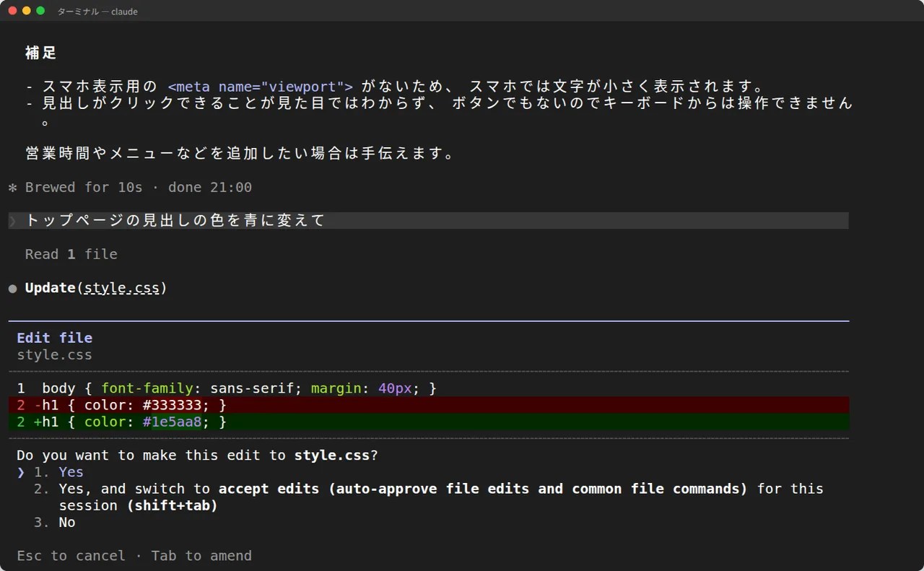This screenshot has width=924, height=571.
Task: Click the bullet line starting '見出しがクリックできる'
Action: 440,111
